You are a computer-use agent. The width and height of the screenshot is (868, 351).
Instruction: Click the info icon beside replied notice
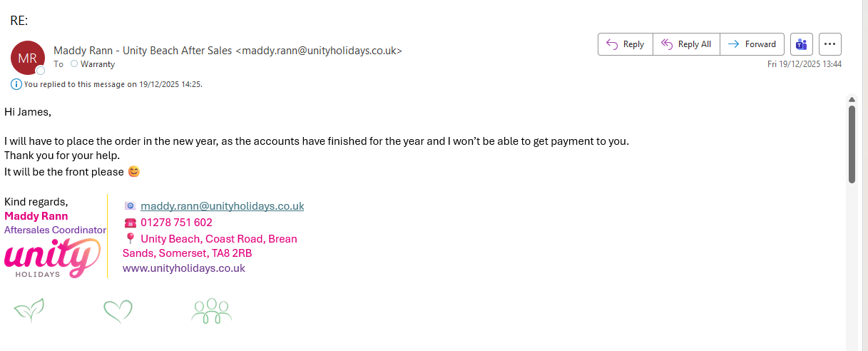coord(16,84)
